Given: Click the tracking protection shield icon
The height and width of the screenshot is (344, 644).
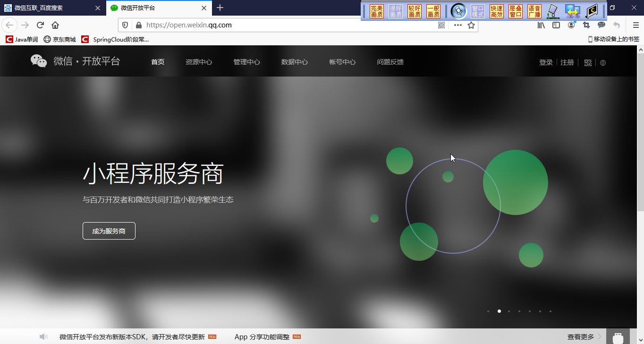Looking at the screenshot, I should tap(125, 25).
